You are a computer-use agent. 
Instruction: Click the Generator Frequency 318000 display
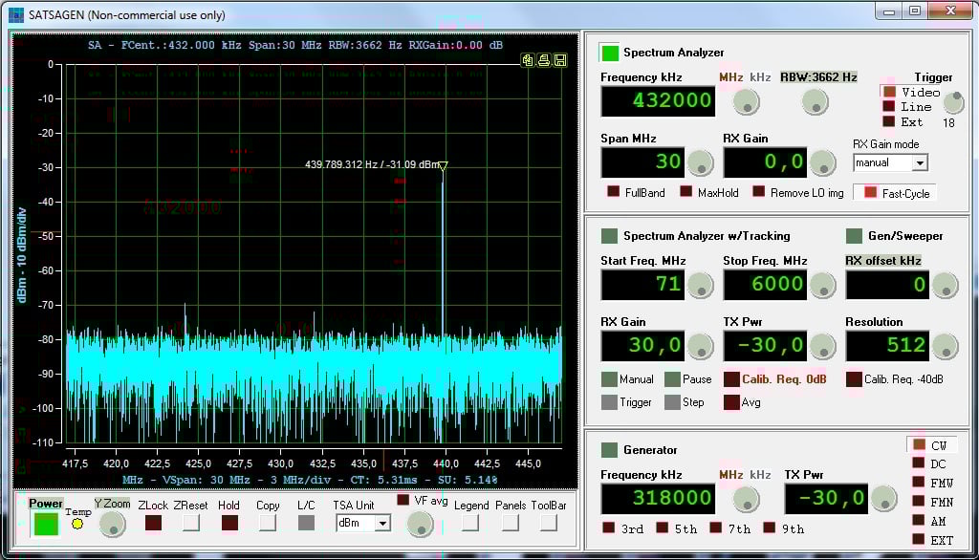click(x=658, y=498)
